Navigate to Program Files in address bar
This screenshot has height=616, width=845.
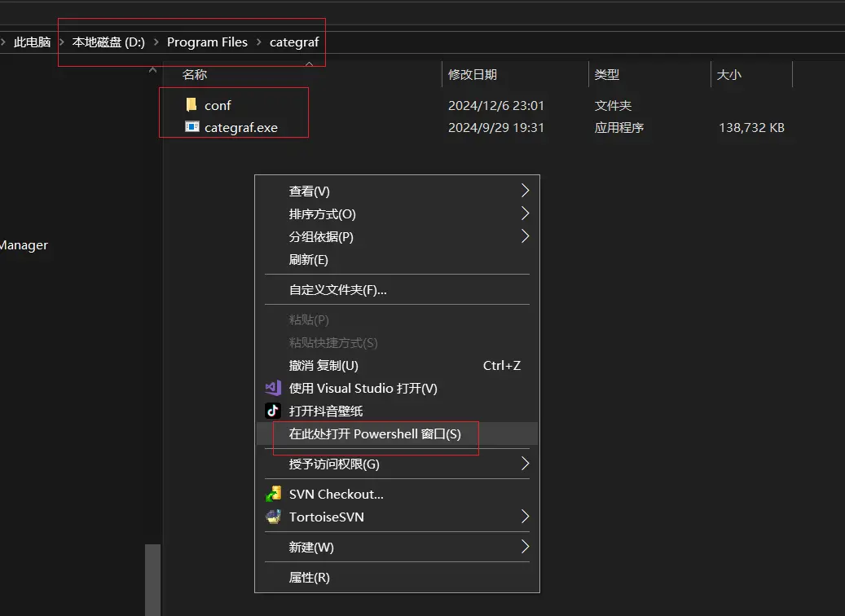[207, 42]
